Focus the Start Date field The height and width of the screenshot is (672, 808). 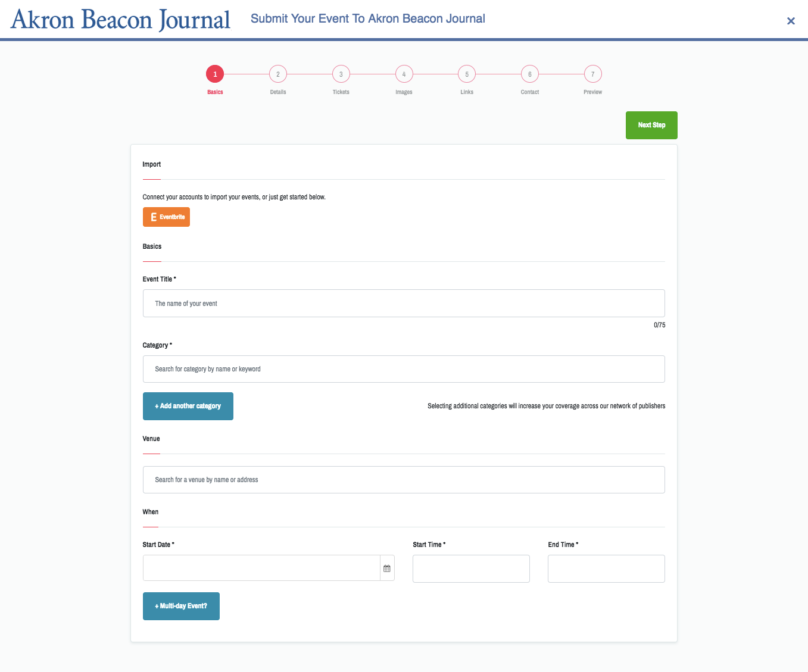pyautogui.click(x=261, y=568)
